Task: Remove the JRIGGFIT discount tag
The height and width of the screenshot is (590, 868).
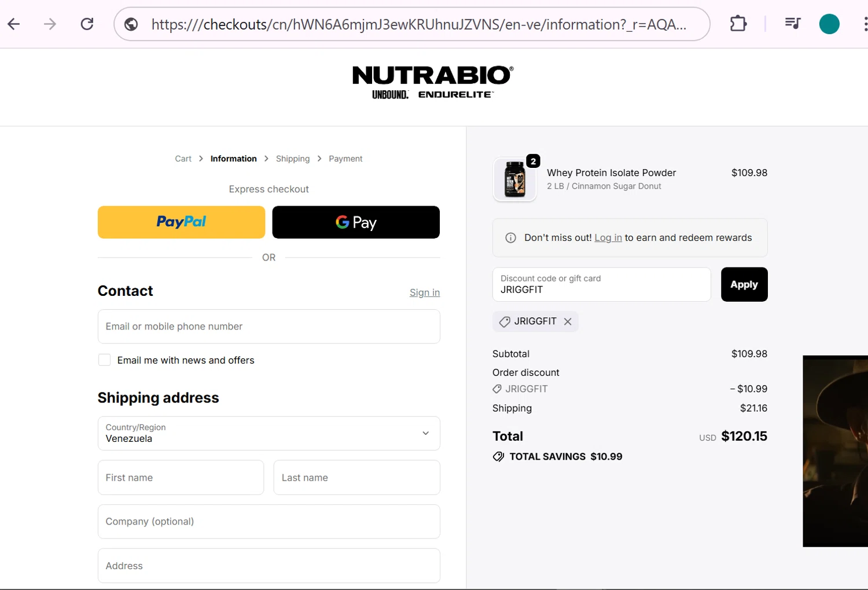Action: pyautogui.click(x=568, y=321)
